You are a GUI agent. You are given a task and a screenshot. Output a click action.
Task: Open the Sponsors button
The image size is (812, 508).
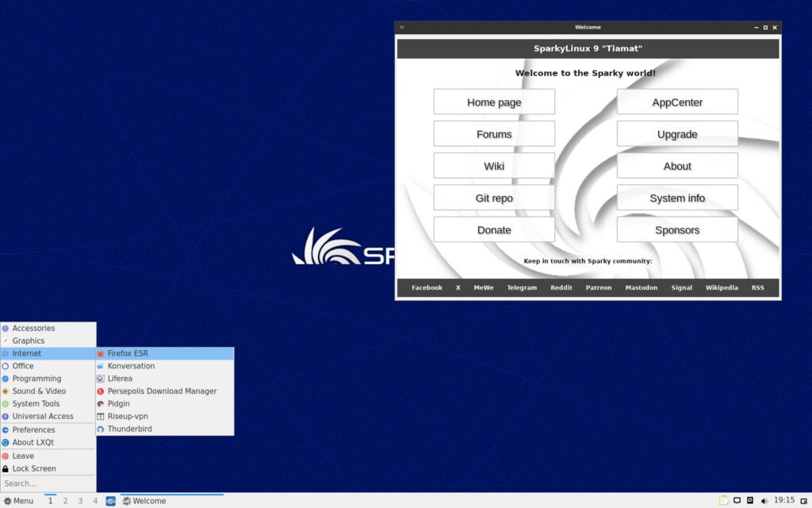(677, 229)
